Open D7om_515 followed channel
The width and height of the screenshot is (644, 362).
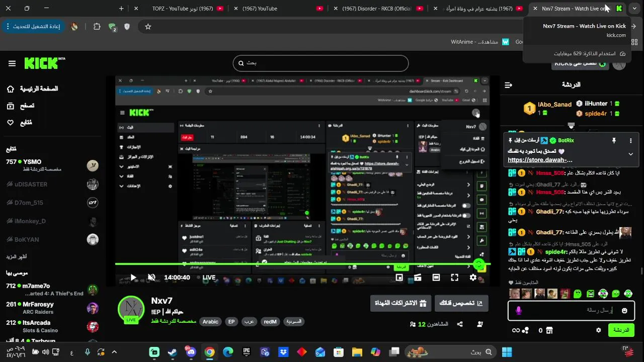coord(53,203)
